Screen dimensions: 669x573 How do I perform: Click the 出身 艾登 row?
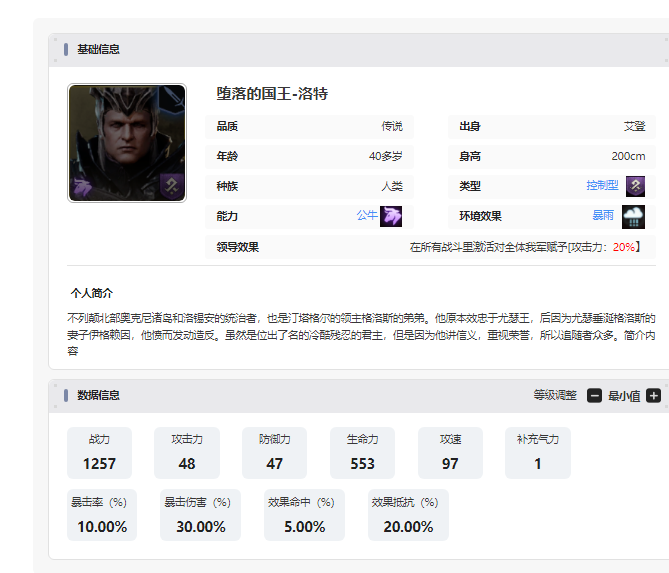(552, 127)
